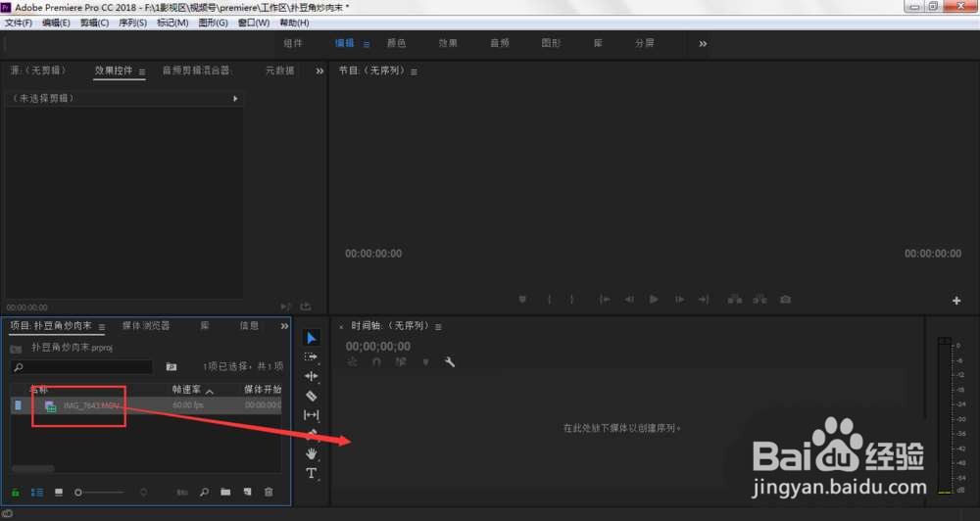Select the Hand tool
The width and height of the screenshot is (980, 521).
tap(311, 453)
